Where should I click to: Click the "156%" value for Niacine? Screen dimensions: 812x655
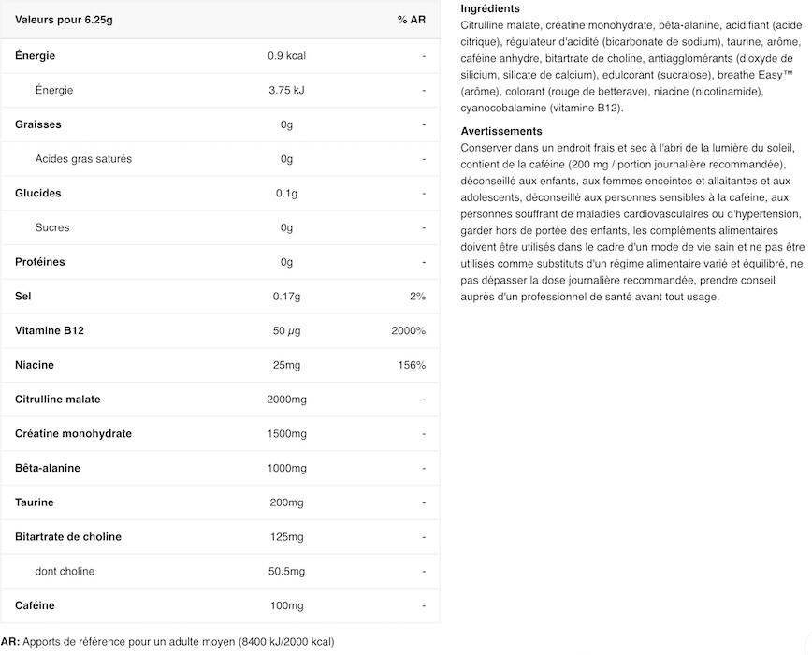(x=412, y=365)
